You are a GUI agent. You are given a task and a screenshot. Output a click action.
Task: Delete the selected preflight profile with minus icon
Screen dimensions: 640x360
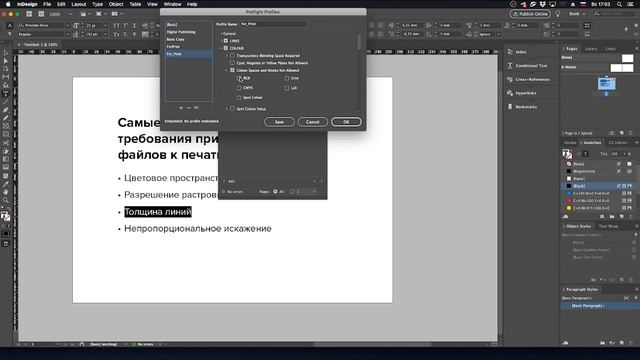[189, 108]
